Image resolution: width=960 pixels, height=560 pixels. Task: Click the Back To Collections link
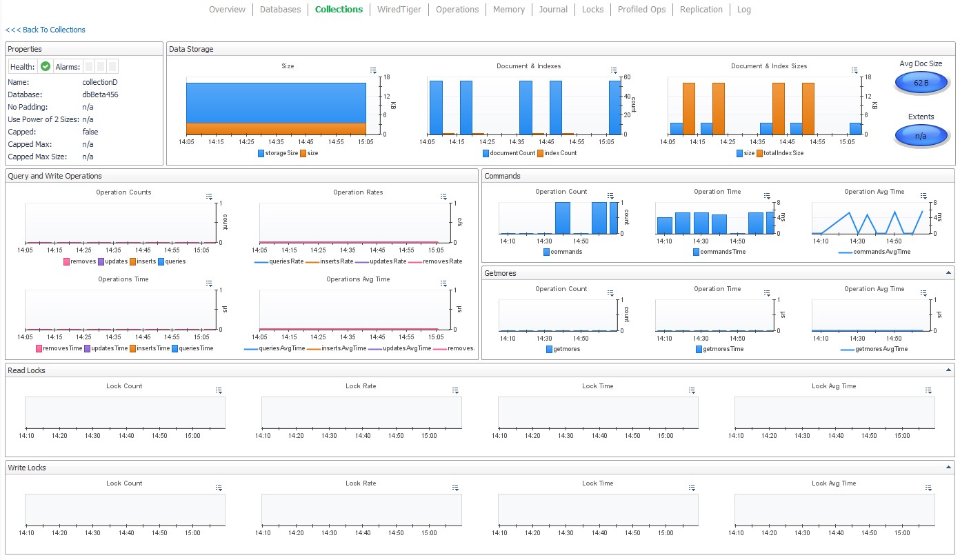click(x=45, y=29)
